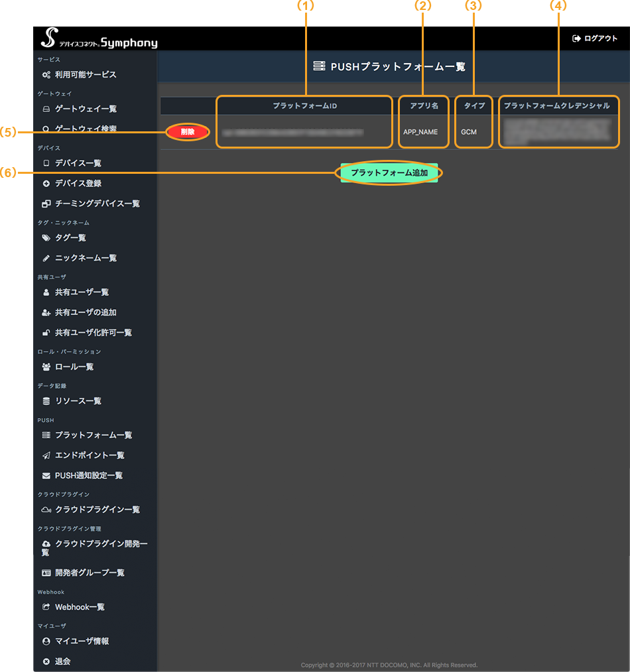The image size is (630, 672).
Task: Open 共有ユーザ化許可一覧
Action: pyautogui.click(x=94, y=332)
